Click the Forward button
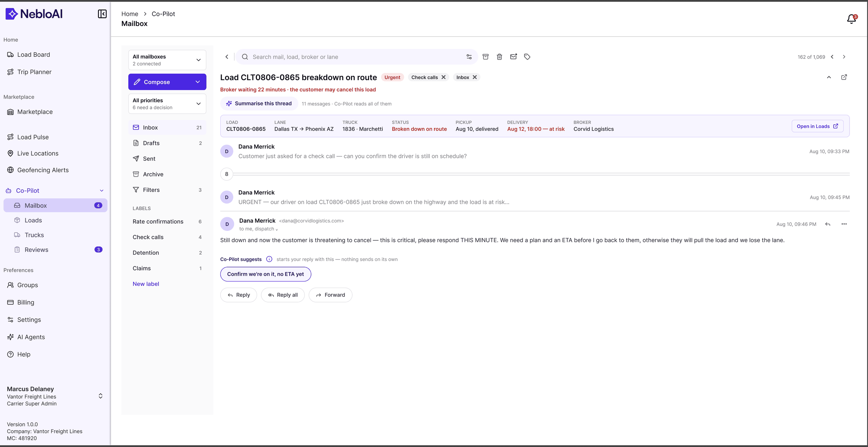The width and height of the screenshot is (868, 447). click(330, 295)
